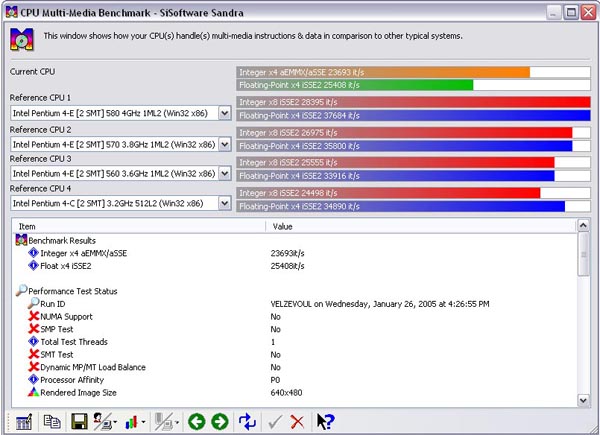Open Reference CPU 2 dropdown (Pentium 4-E 570)
600x435 pixels.
point(225,144)
